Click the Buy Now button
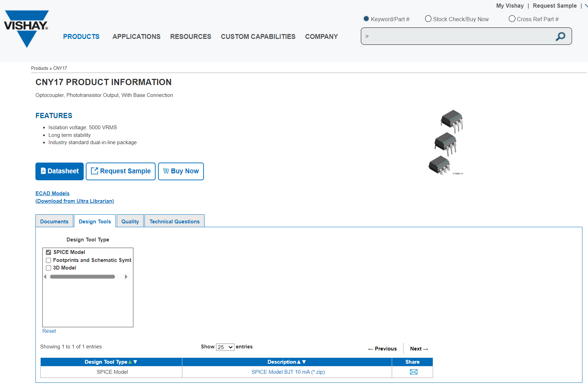Viewport: 588px width, 388px height. (181, 171)
